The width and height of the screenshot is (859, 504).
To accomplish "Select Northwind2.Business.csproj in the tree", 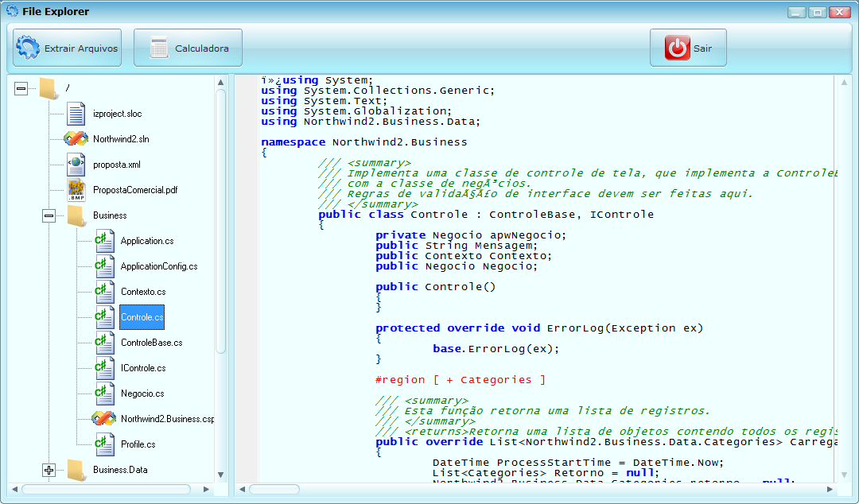I will coord(167,419).
